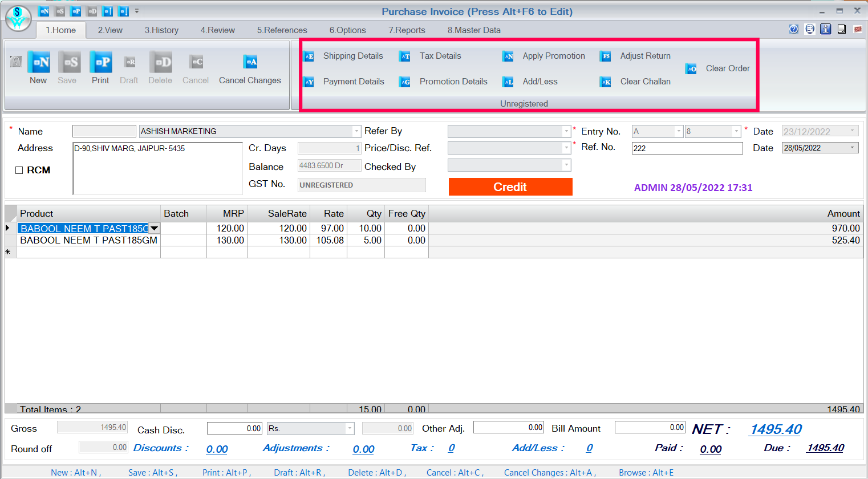
Task: Switch to the 5.References tab
Action: [x=282, y=30]
